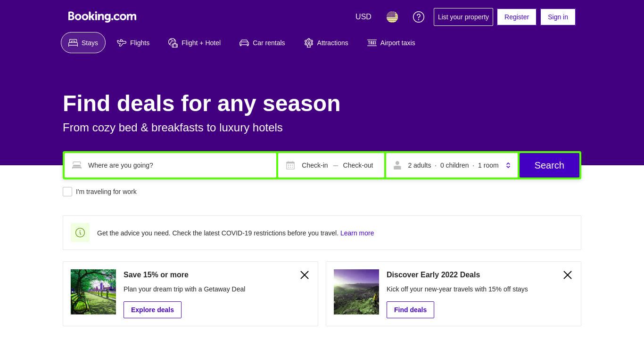This screenshot has width=644, height=339.
Task: Click the Where are you going field
Action: pos(171,165)
